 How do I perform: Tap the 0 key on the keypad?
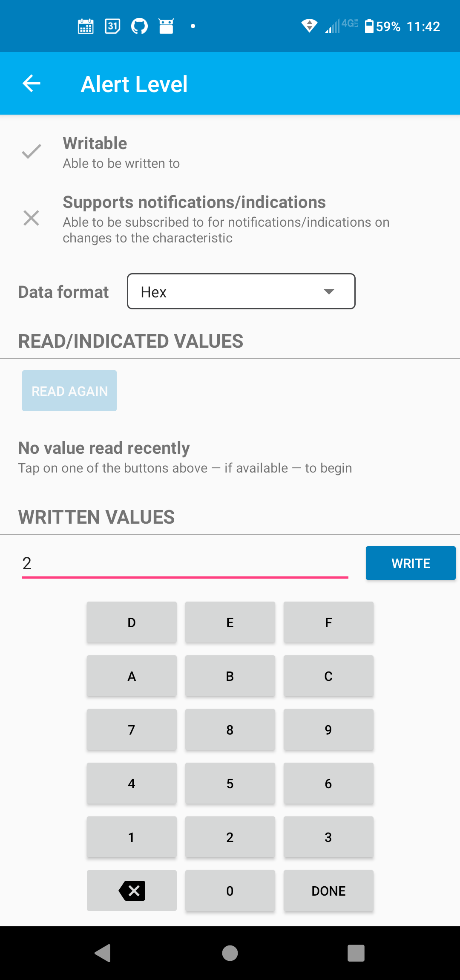(230, 891)
